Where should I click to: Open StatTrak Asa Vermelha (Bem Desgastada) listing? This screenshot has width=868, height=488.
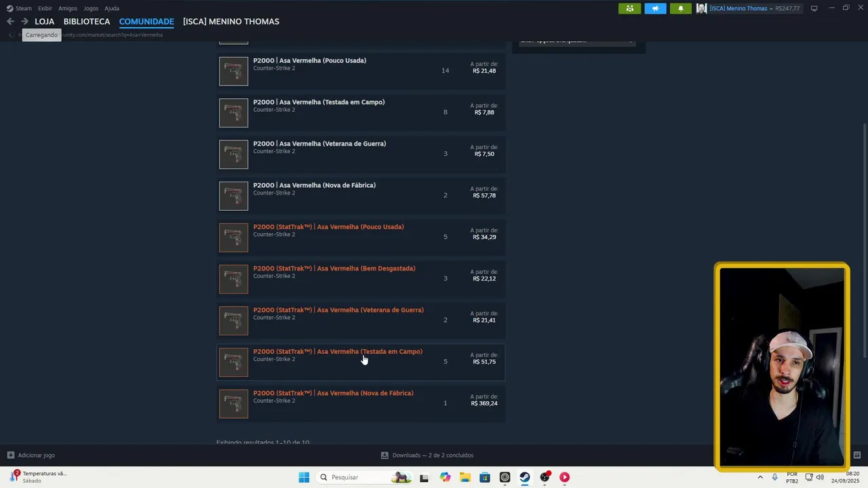[361, 279]
